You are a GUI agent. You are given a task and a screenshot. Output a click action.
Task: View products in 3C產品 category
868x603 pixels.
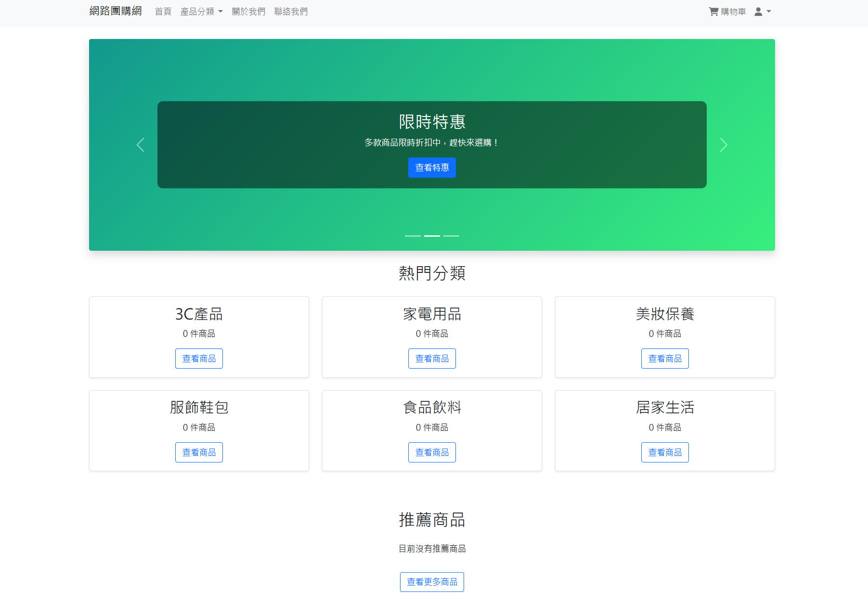[x=199, y=358]
